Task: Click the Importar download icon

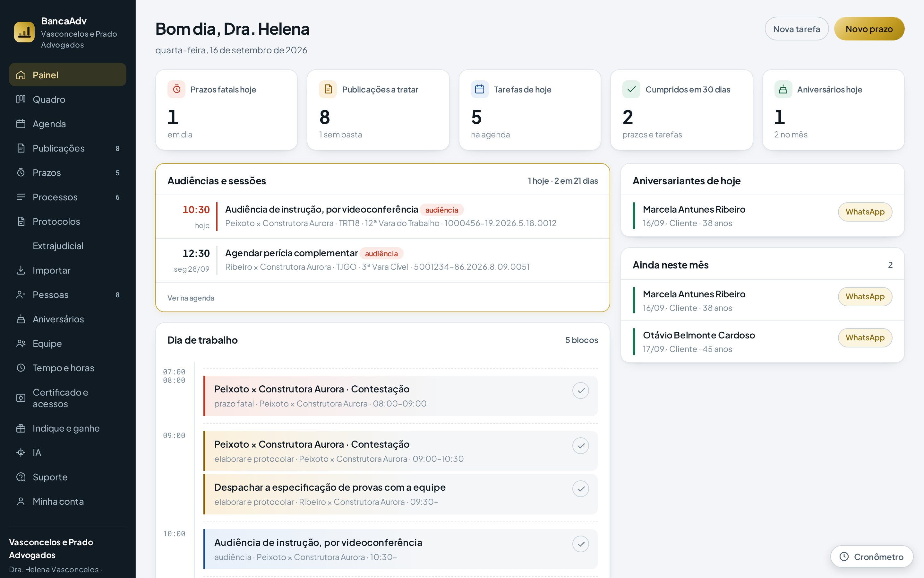Action: pos(21,270)
